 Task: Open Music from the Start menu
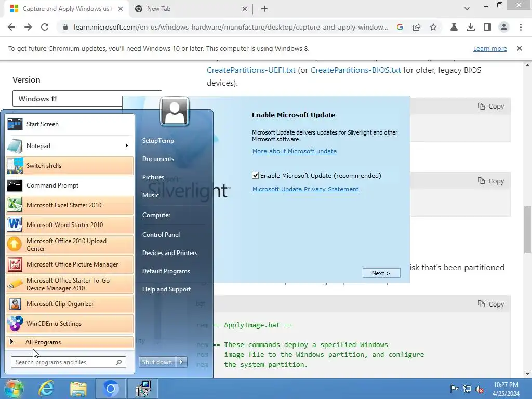pyautogui.click(x=151, y=195)
